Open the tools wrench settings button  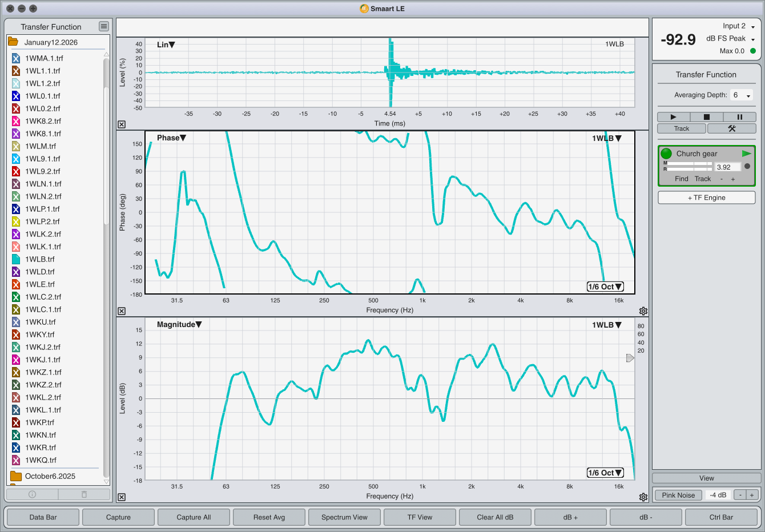pos(731,128)
